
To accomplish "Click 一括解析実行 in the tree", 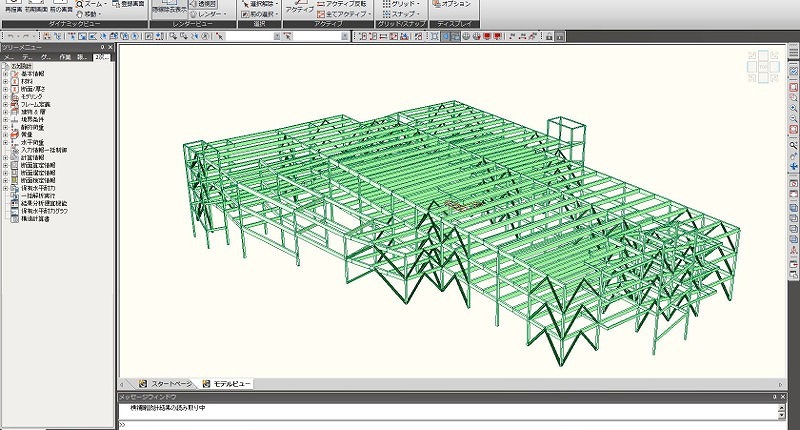I will click(40, 194).
